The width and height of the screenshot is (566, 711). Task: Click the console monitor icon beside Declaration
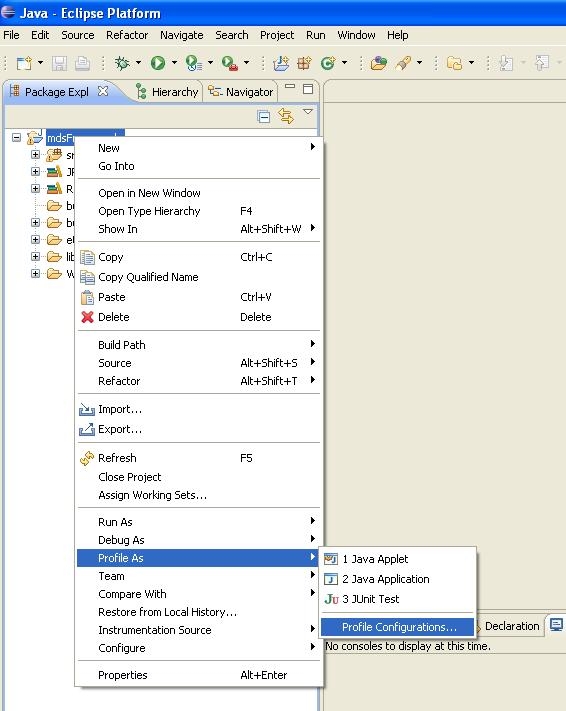[x=556, y=625]
